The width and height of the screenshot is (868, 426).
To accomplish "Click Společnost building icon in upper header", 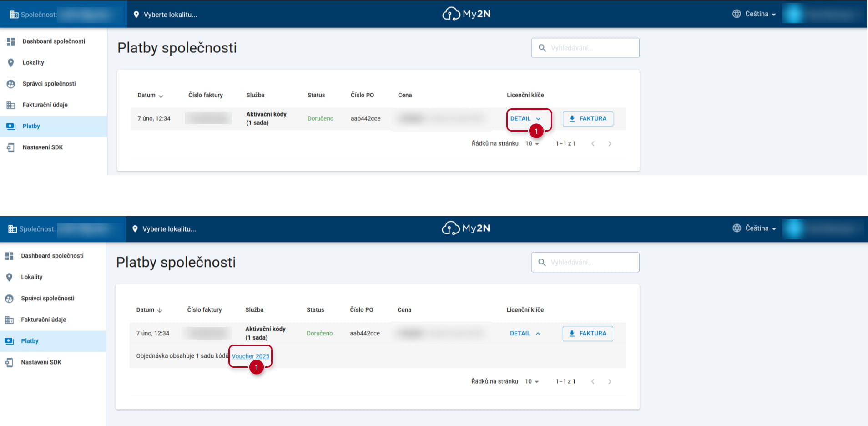I will pos(14,15).
